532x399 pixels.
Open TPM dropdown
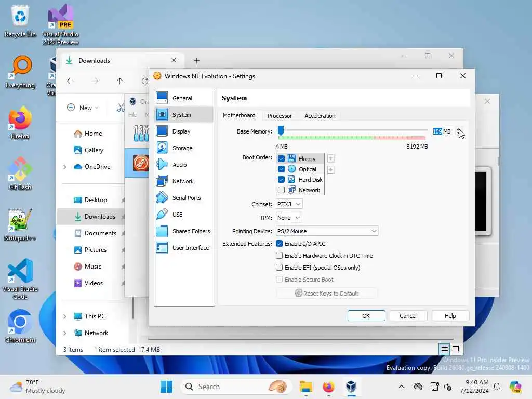point(289,218)
